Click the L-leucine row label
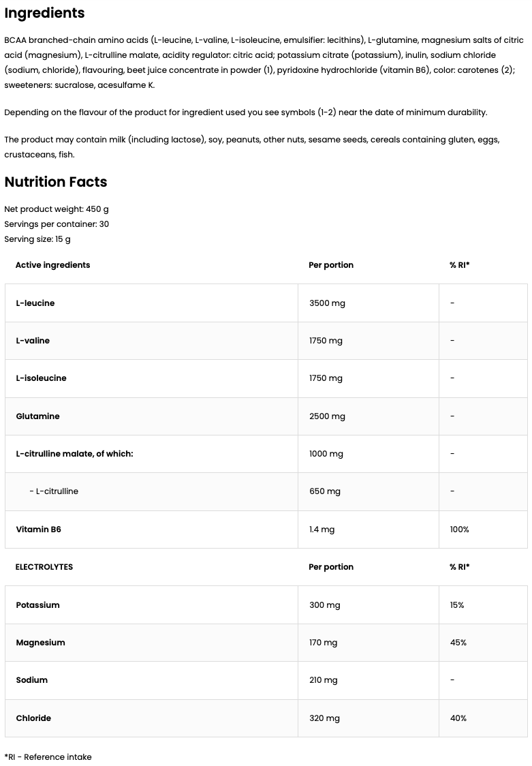Screen dimensions: 532x766 click(x=35, y=303)
